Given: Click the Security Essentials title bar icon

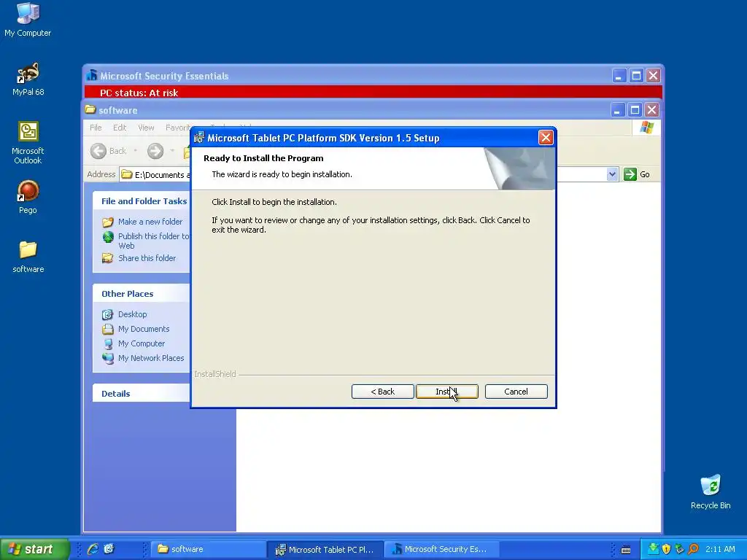Looking at the screenshot, I should tap(91, 75).
